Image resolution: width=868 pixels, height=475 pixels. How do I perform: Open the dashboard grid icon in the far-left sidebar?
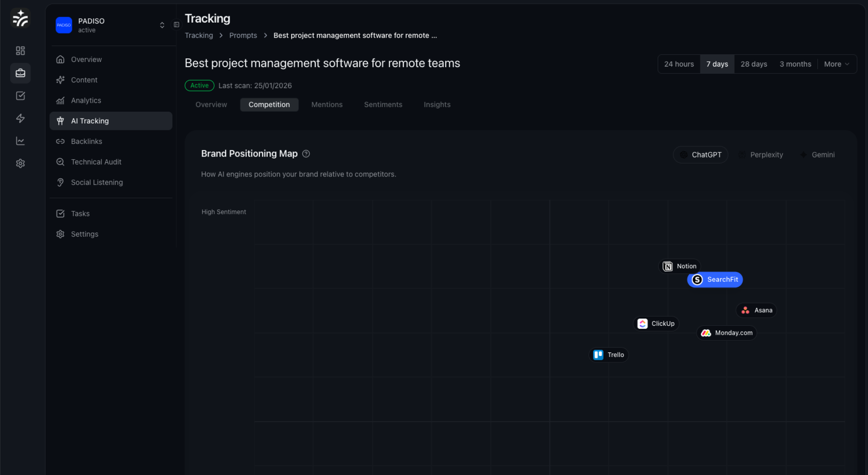pyautogui.click(x=20, y=51)
